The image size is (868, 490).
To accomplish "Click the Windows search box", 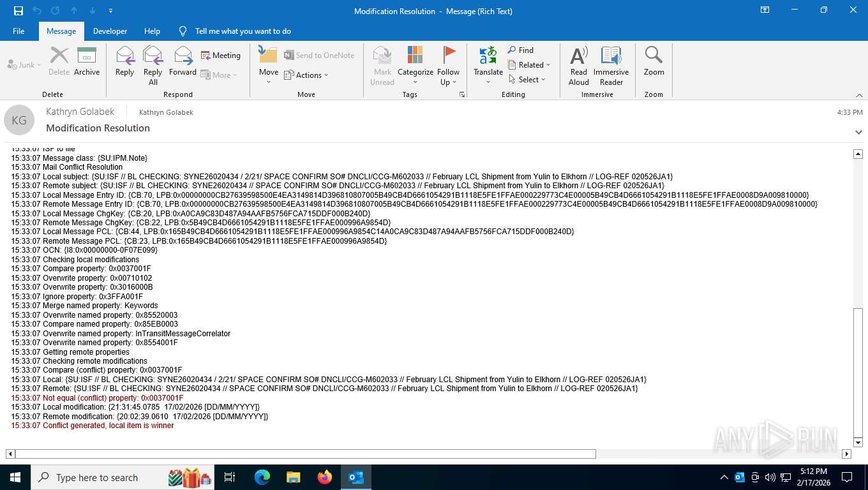I will 123,477.
